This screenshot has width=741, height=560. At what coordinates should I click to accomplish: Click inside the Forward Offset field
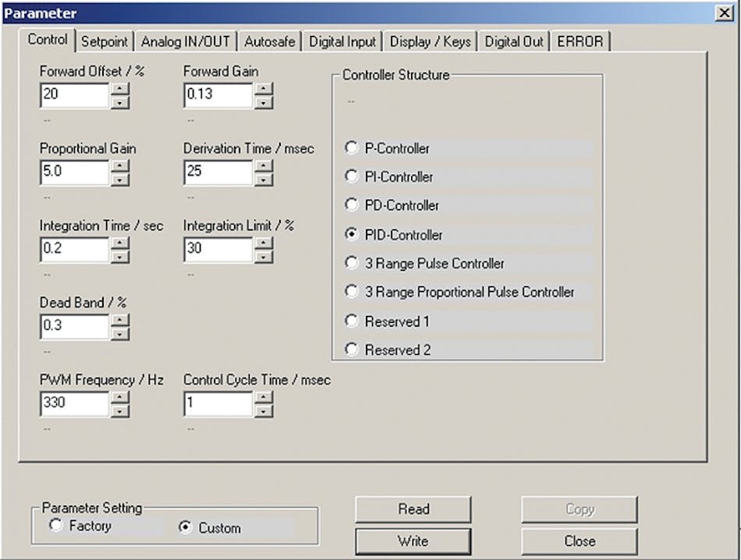(x=74, y=95)
